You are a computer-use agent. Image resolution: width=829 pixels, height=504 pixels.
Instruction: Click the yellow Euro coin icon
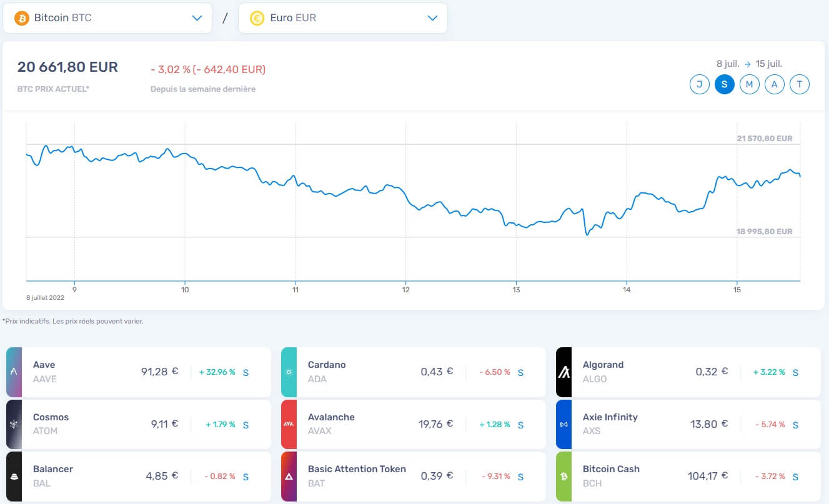[257, 18]
